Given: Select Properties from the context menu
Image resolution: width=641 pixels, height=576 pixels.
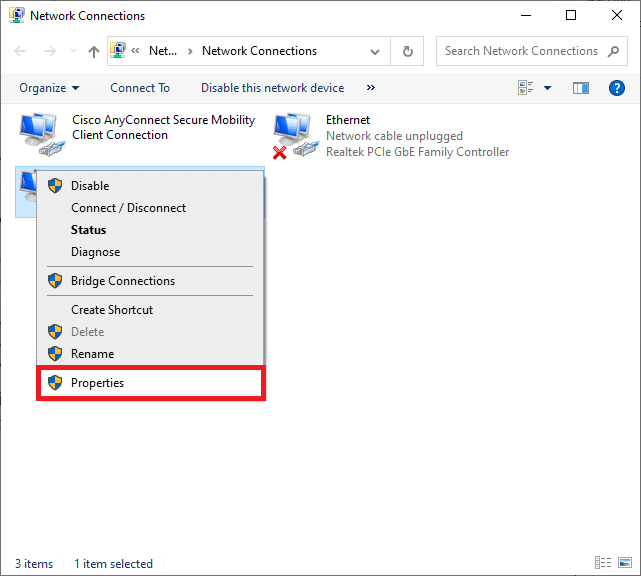Looking at the screenshot, I should click(97, 383).
